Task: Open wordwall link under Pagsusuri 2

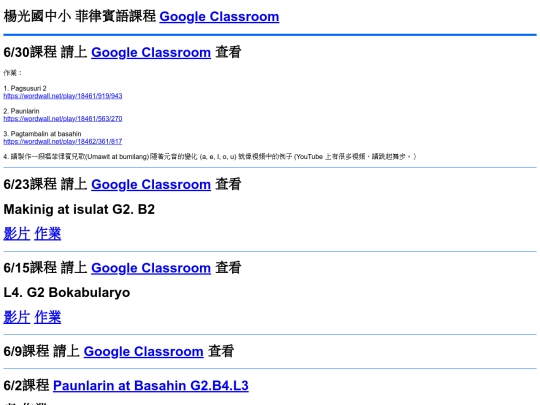Action: 63,96
